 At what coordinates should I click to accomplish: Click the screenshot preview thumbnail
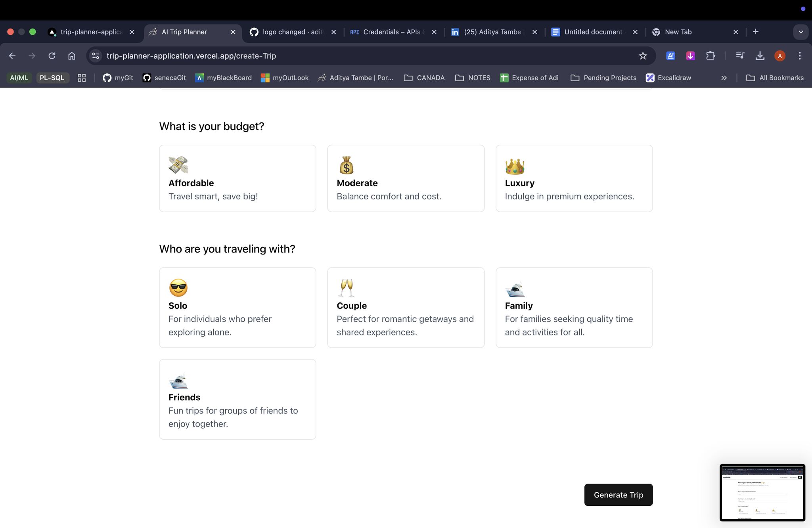click(x=762, y=492)
